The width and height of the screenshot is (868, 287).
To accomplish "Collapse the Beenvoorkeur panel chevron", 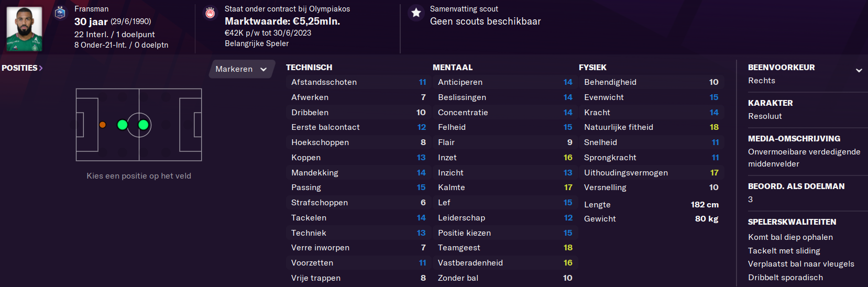I will (859, 70).
